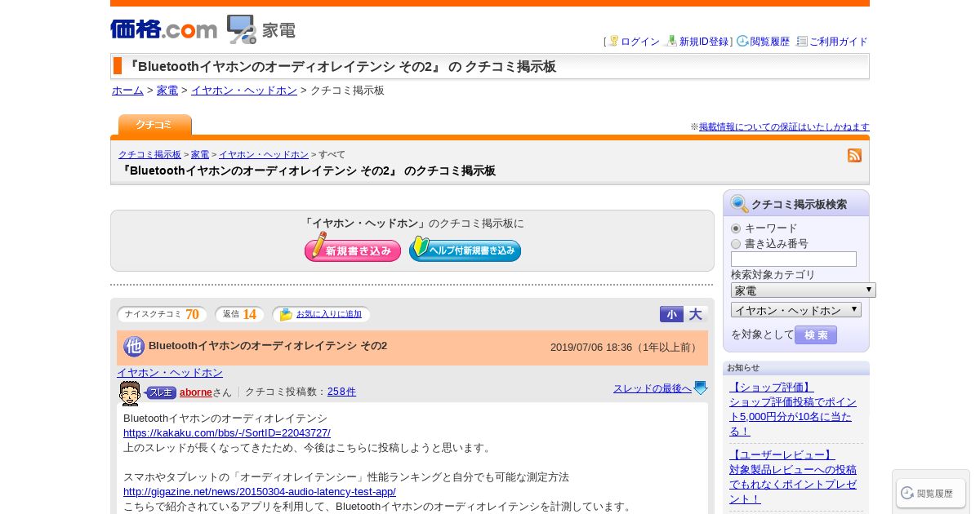Image resolution: width=980 pixels, height=514 pixels.
Task: Open 掲載情報についての保証はいたしかねます link
Action: (x=784, y=126)
